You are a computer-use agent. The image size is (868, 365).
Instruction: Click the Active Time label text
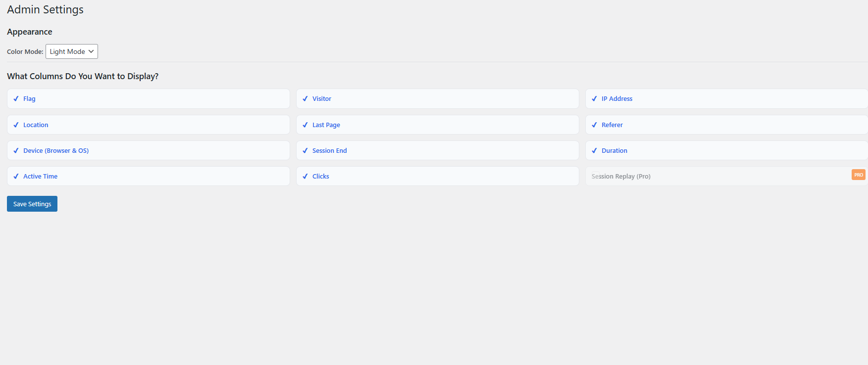coord(40,177)
